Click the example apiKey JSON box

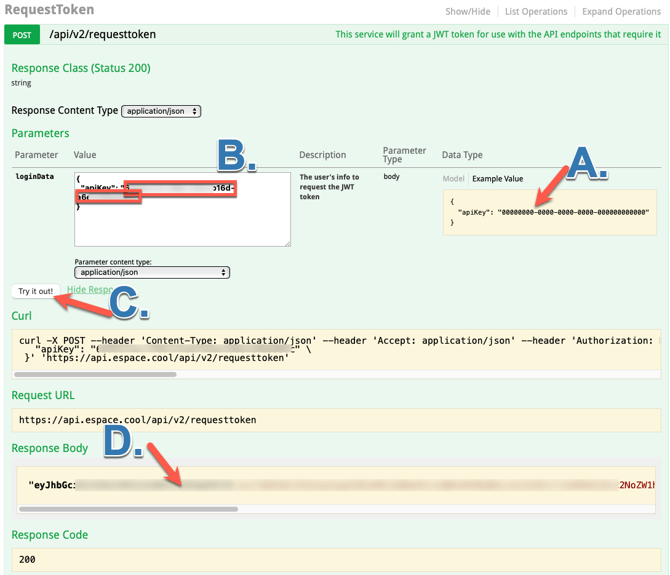pyautogui.click(x=549, y=212)
